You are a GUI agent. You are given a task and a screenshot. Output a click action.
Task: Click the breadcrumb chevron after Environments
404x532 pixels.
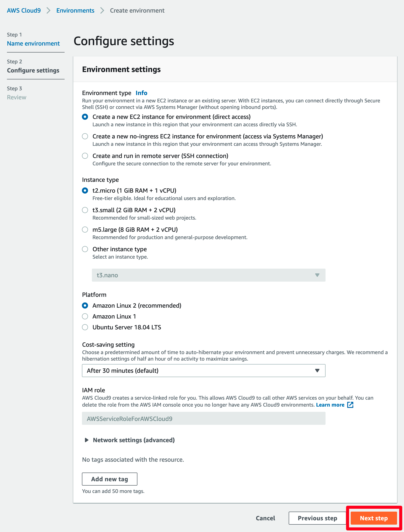pos(102,11)
